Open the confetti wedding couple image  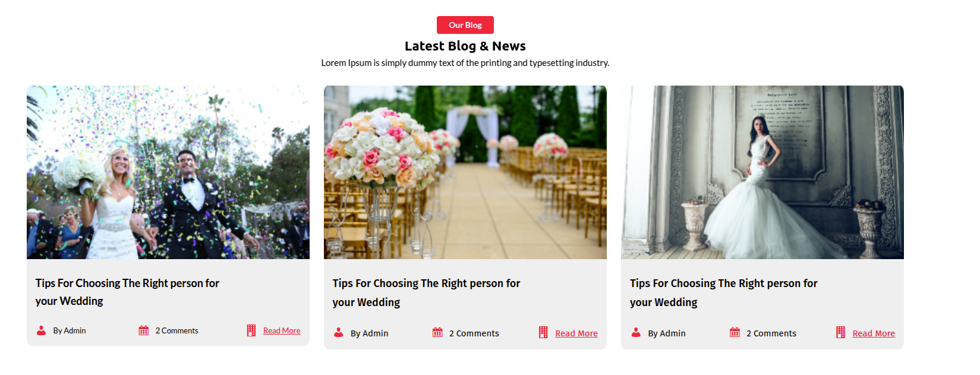pyautogui.click(x=168, y=172)
